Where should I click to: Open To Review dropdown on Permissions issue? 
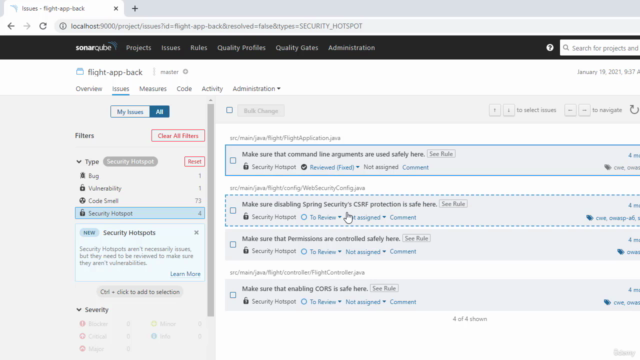pos(325,252)
